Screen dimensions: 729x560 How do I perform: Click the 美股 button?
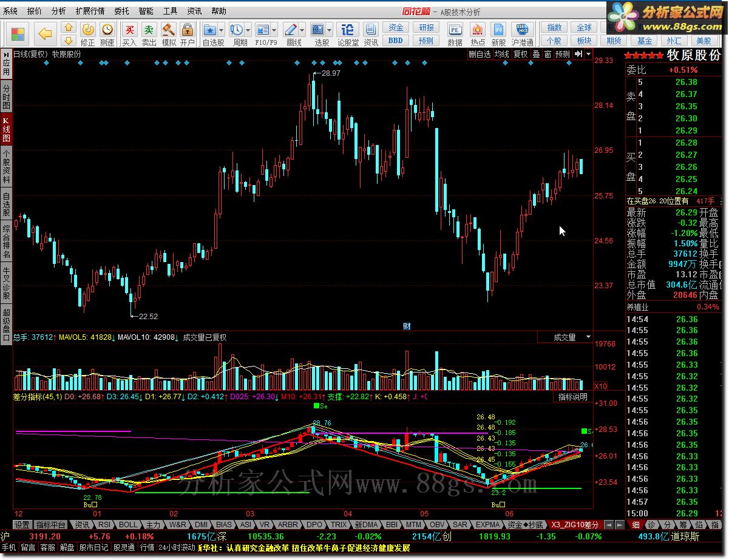(704, 41)
